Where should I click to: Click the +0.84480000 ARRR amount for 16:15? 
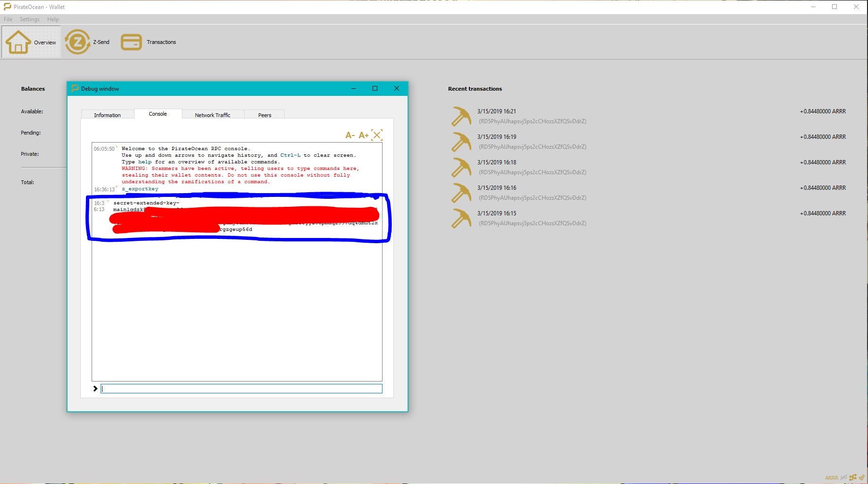coord(823,213)
